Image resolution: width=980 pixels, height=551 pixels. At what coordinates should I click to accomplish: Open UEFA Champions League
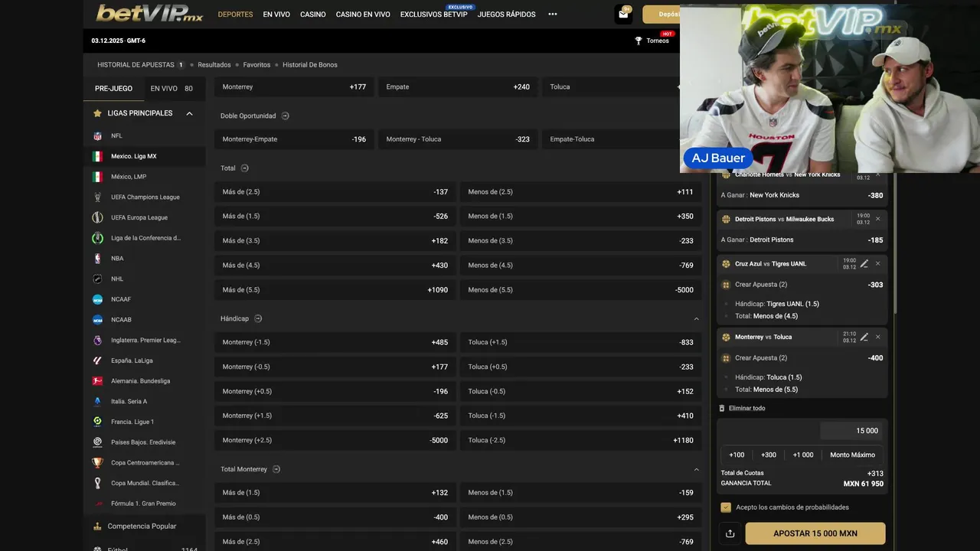pos(145,197)
